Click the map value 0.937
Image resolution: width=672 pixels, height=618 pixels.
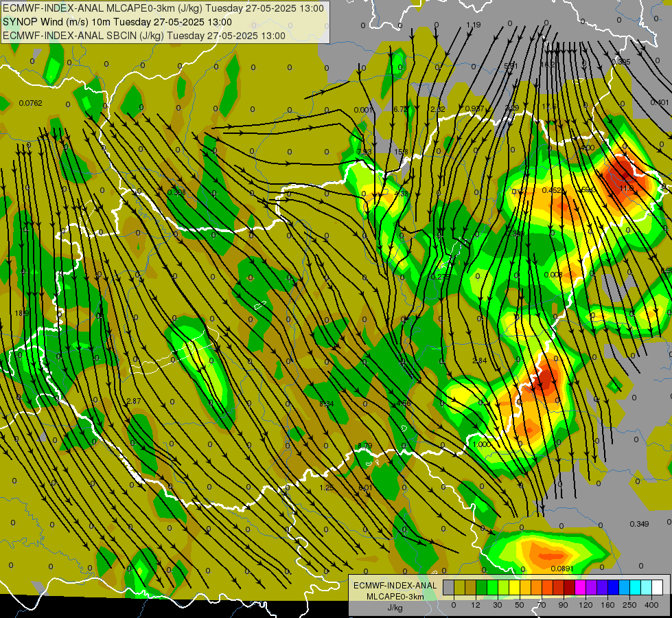click(474, 108)
